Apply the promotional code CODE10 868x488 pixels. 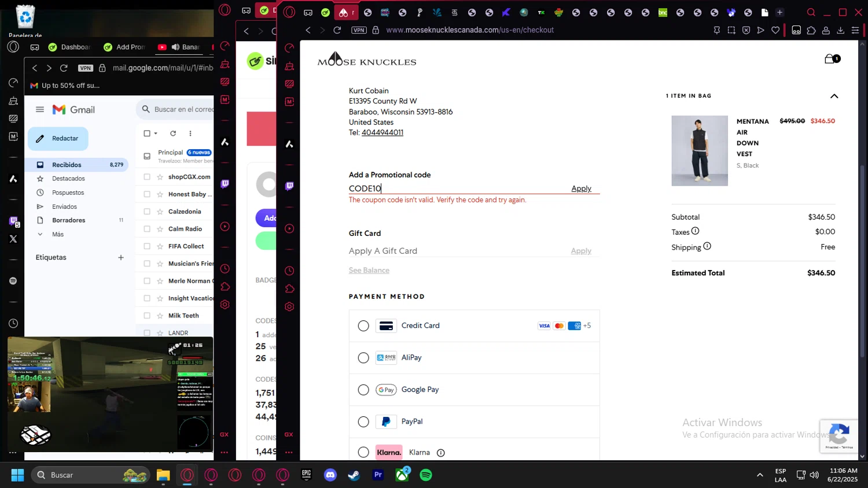pos(581,188)
